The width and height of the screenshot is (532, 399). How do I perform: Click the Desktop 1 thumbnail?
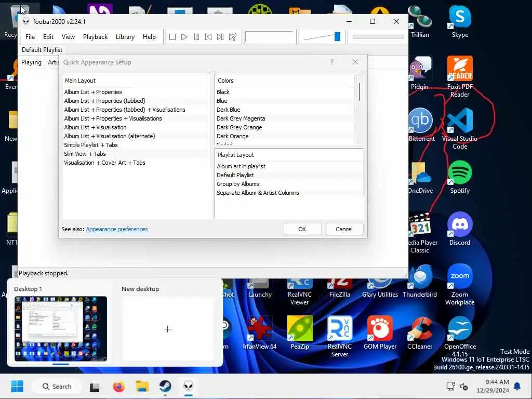coord(61,328)
